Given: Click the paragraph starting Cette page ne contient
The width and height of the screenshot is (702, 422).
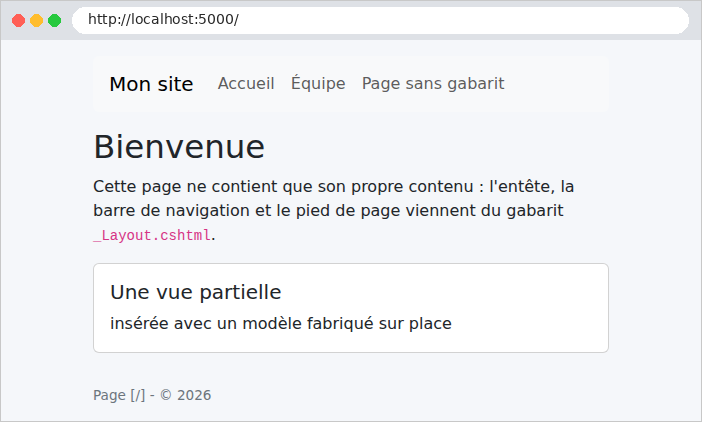Looking at the screenshot, I should 334,210.
